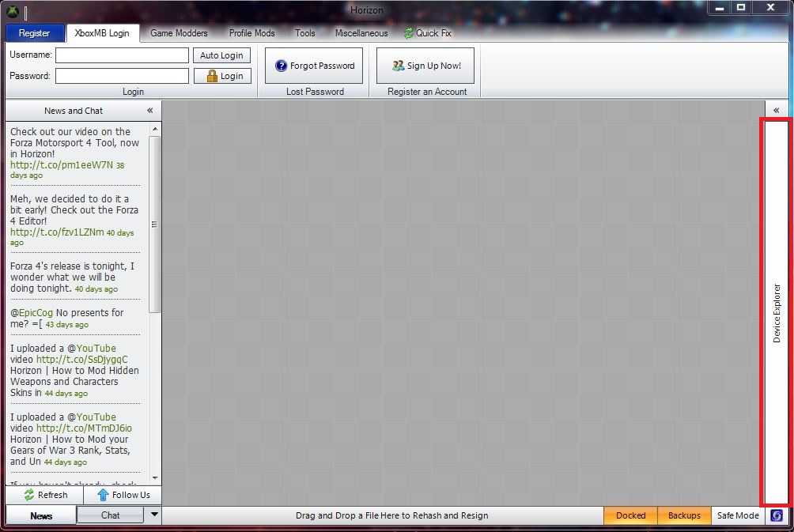Toggle Safe Mode in the status bar
This screenshot has width=794, height=532.
point(738,515)
